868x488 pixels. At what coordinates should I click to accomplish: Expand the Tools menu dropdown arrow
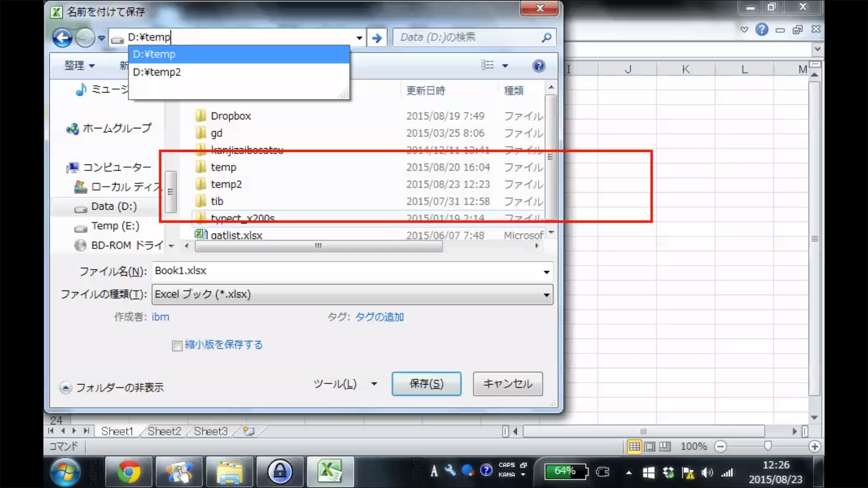point(374,384)
